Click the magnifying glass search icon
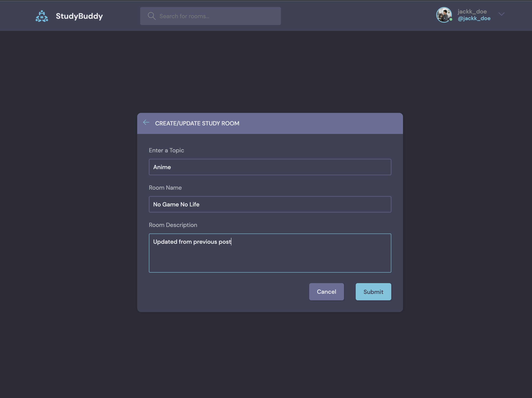Screen dimensions: 532x398 pyautogui.click(x=151, y=16)
